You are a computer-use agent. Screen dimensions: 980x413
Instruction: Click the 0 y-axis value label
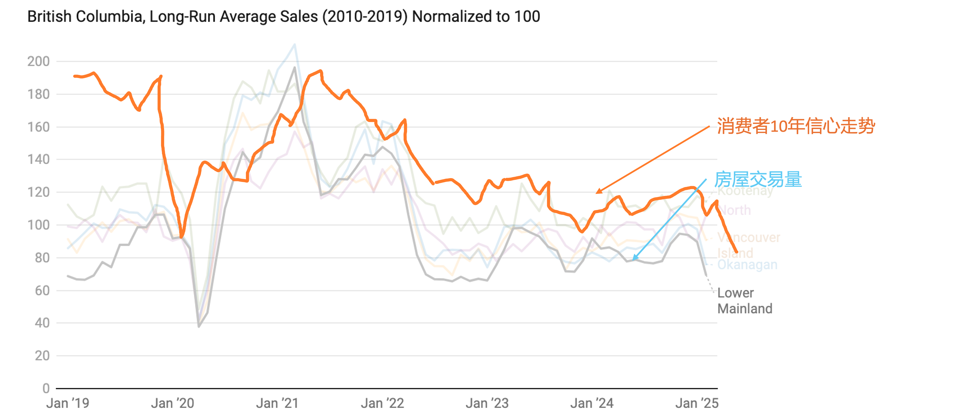coord(46,388)
